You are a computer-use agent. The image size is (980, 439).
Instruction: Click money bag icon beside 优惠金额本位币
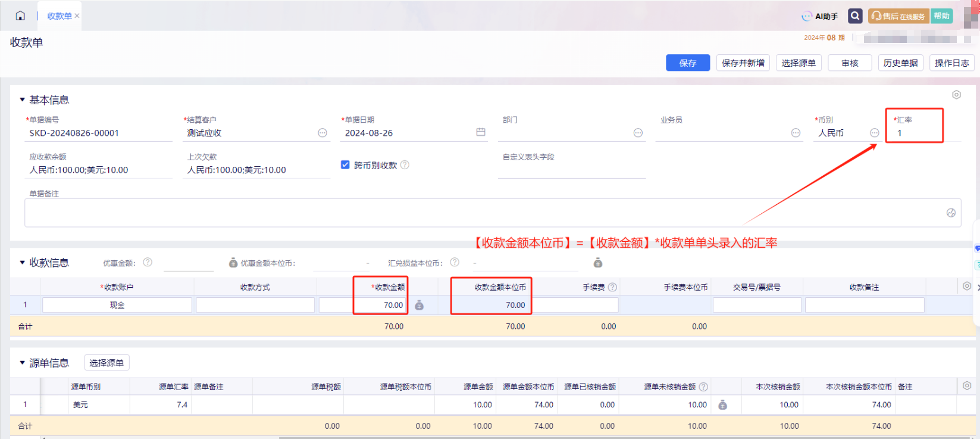tap(233, 263)
